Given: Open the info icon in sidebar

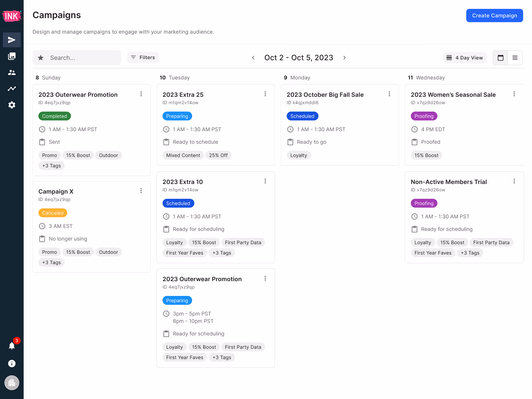Looking at the screenshot, I should tap(12, 364).
